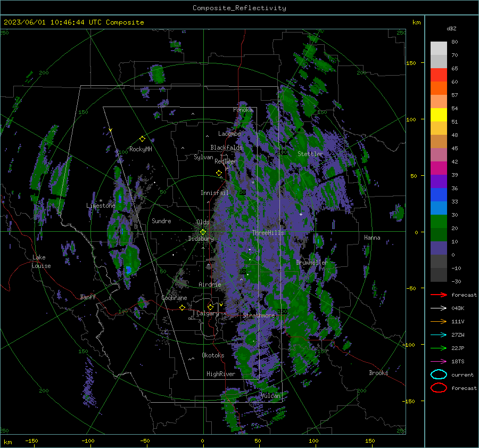
Task: Click the Cochrane label
Action: pos(174,298)
